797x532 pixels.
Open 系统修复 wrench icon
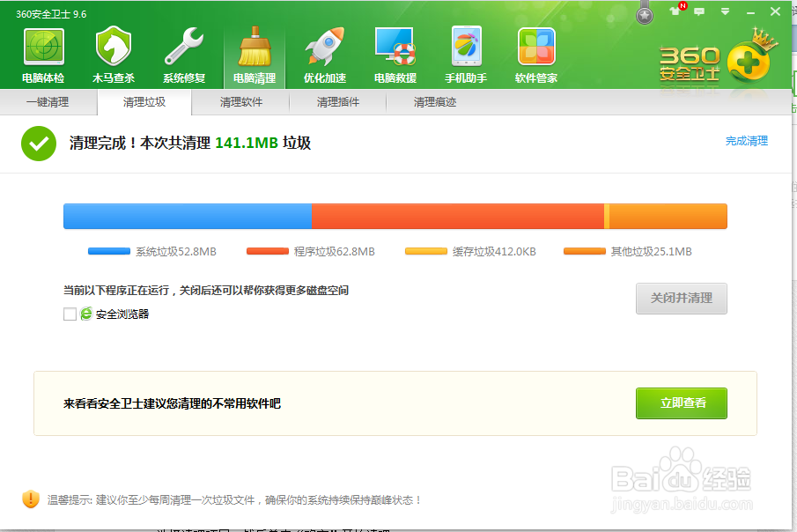click(184, 47)
